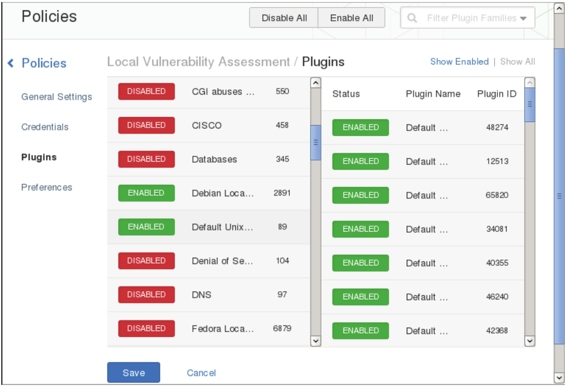The width and height of the screenshot is (566, 387).
Task: Select Fedora Local plugin family name
Action: click(222, 329)
